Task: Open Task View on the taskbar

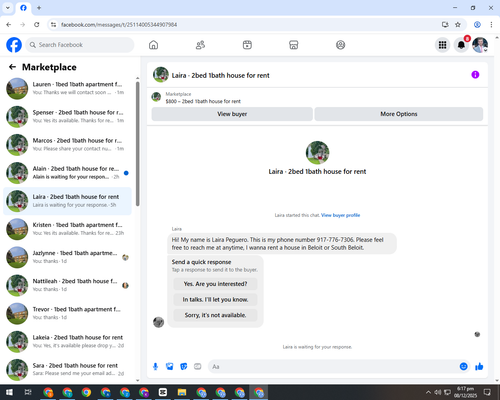Action: pos(28,392)
